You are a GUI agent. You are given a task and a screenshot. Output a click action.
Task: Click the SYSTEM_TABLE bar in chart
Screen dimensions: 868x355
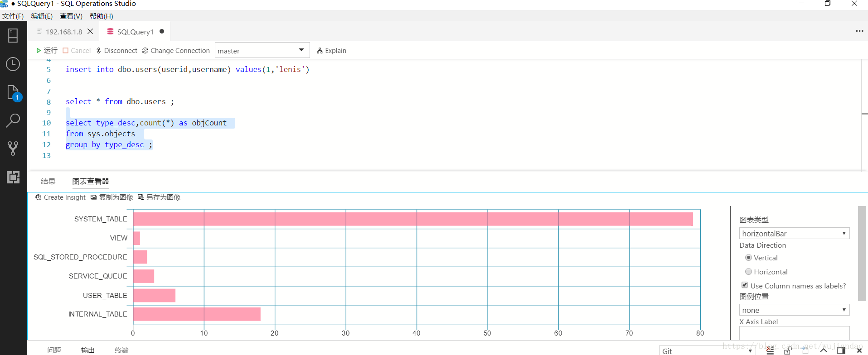point(413,219)
